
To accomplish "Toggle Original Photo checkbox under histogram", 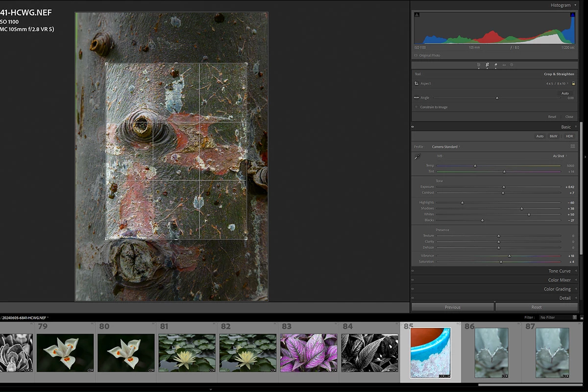I will click(x=416, y=55).
